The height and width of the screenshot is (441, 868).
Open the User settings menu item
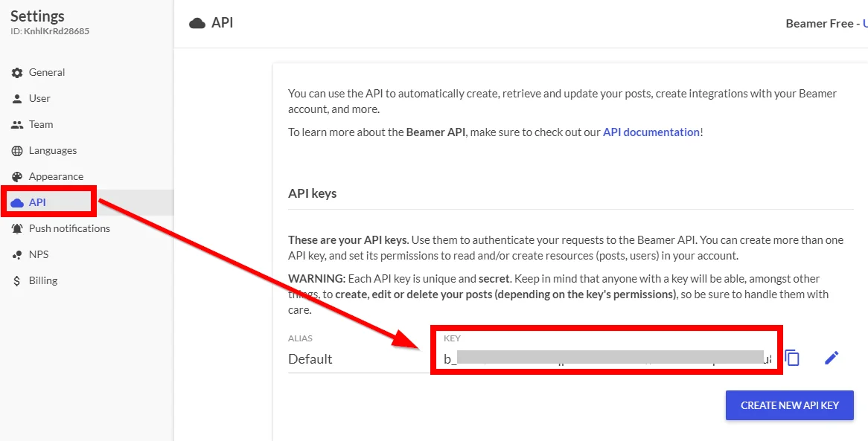click(x=87, y=98)
